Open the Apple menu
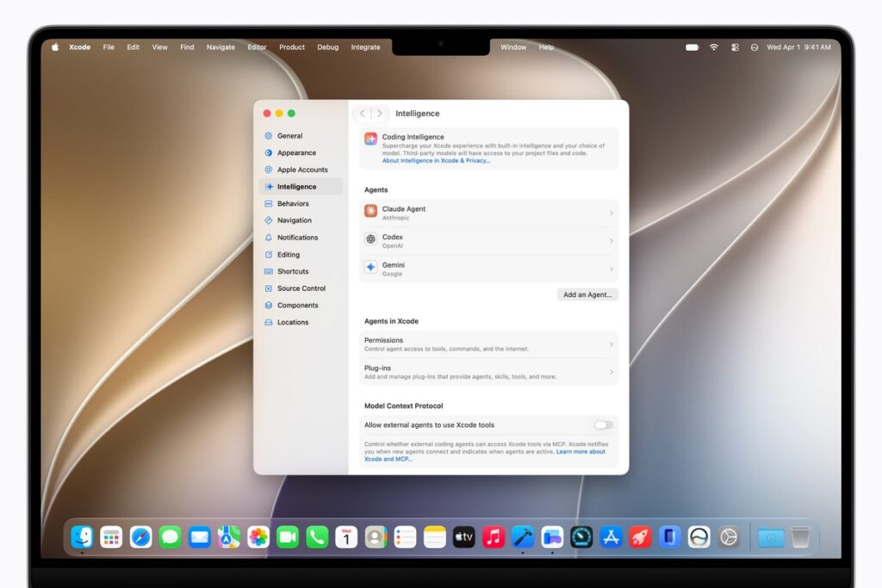 click(x=55, y=47)
